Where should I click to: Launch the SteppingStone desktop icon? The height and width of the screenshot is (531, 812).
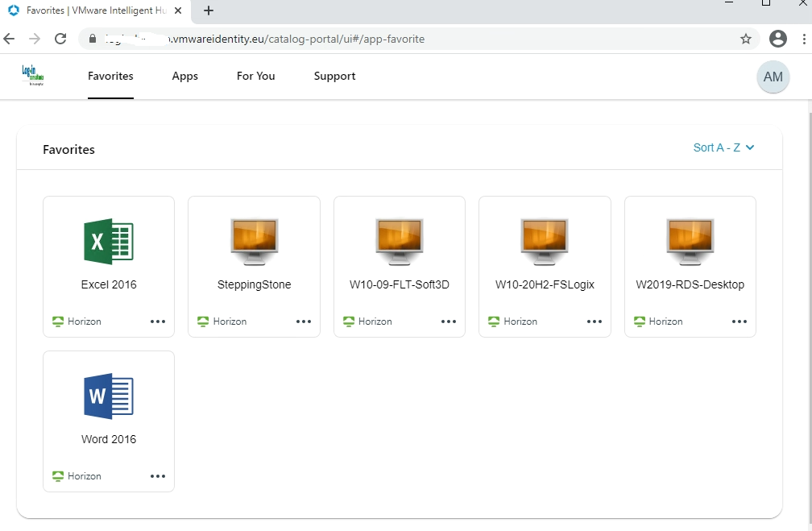click(x=254, y=241)
